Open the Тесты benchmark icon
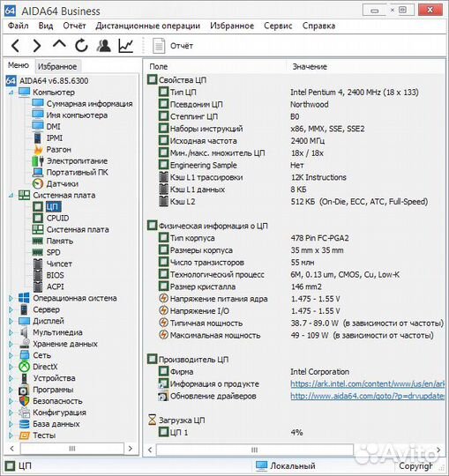The width and height of the screenshot is (449, 476). [25, 435]
